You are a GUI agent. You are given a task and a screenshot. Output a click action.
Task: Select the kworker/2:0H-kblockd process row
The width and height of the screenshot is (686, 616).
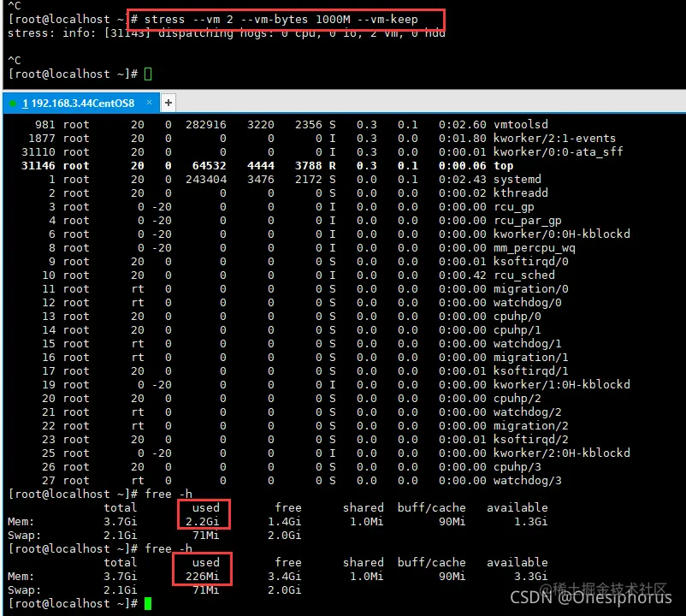[x=336, y=453]
